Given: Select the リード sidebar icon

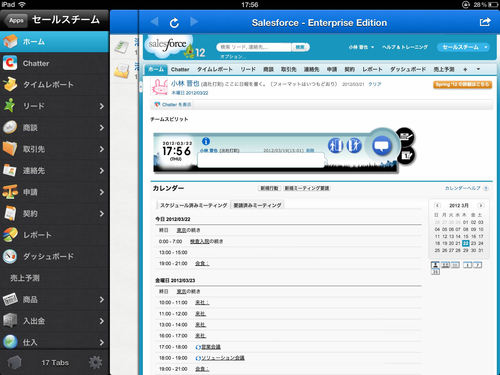Looking at the screenshot, I should pos(10,106).
